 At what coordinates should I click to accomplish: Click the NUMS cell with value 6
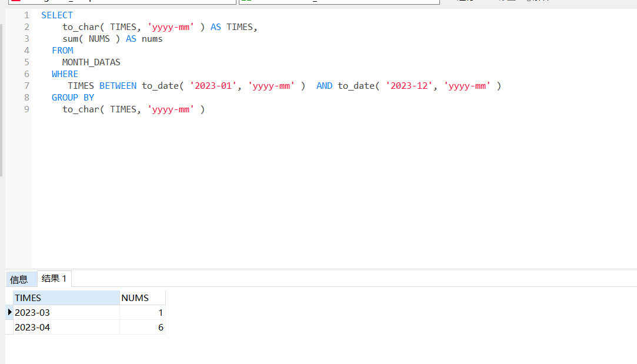click(x=142, y=327)
